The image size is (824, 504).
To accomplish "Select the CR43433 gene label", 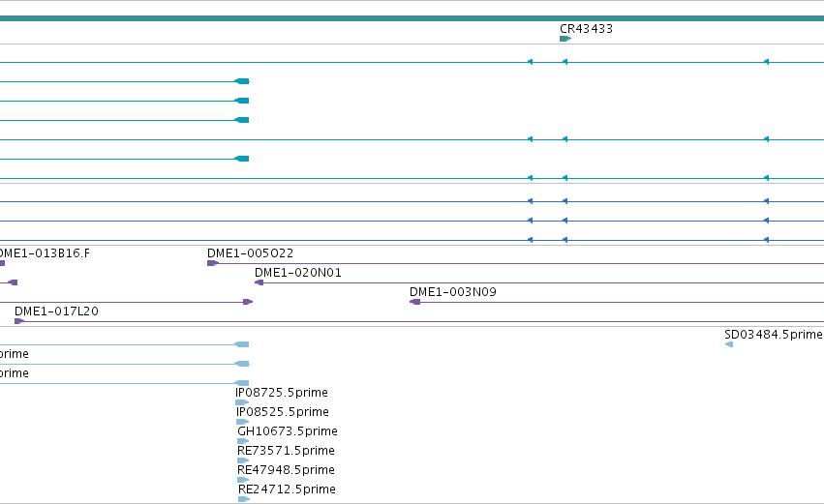I will [586, 29].
